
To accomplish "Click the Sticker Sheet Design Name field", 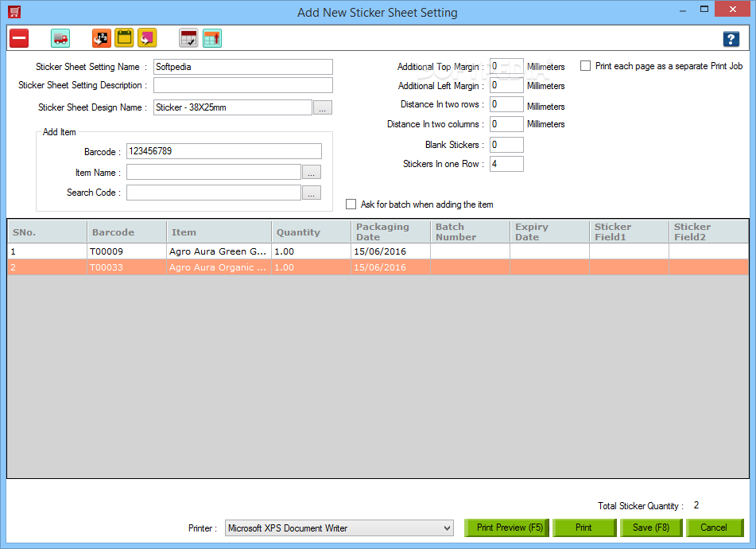I will pyautogui.click(x=233, y=107).
